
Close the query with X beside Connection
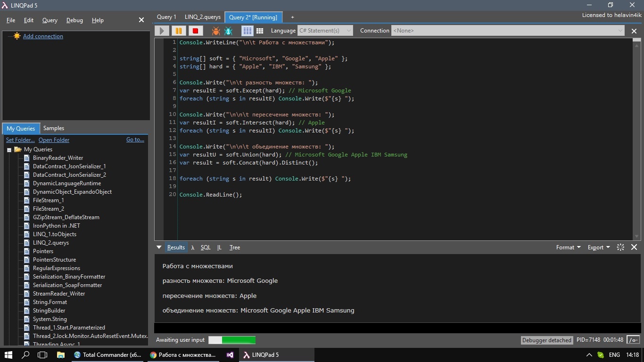pos(634,31)
